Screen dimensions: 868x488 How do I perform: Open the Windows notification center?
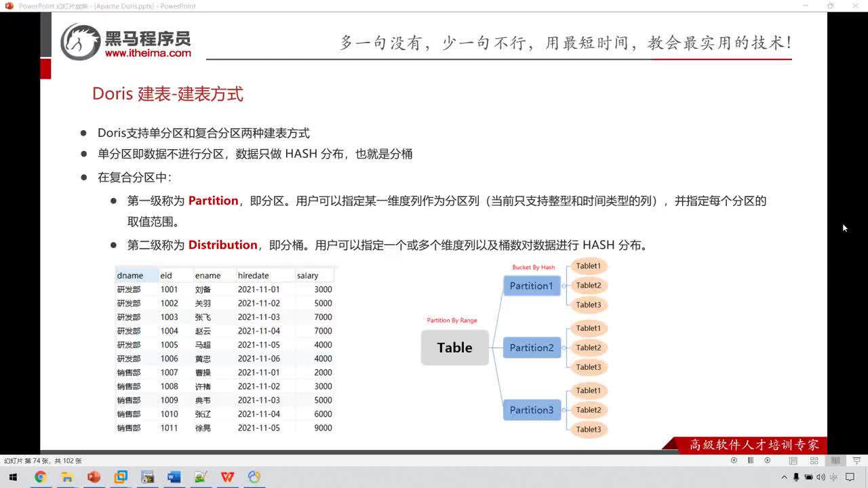point(850,477)
